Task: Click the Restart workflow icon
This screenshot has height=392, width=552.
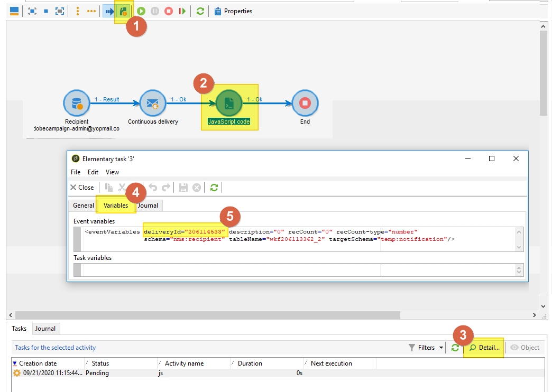Action: click(182, 11)
